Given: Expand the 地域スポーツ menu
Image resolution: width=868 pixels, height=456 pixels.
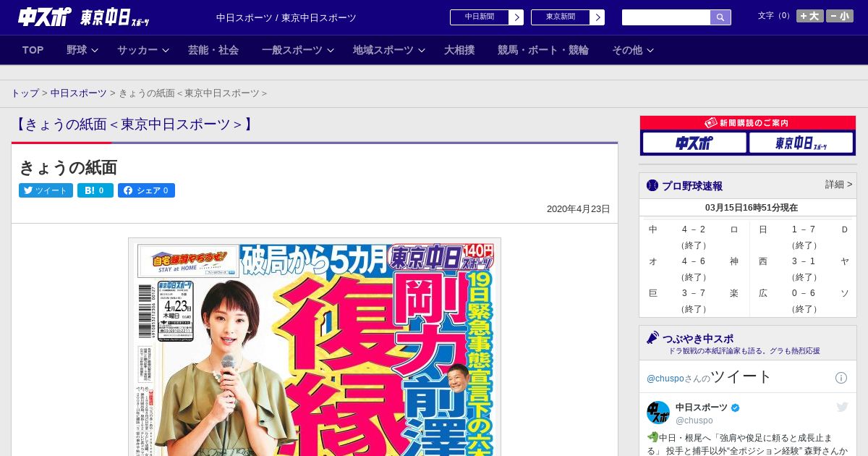Looking at the screenshot, I should tap(389, 50).
